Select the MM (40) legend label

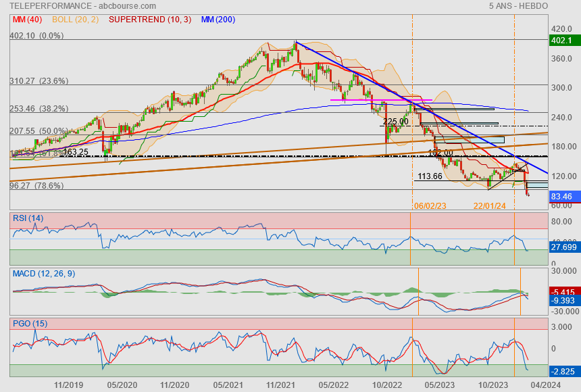pos(28,20)
